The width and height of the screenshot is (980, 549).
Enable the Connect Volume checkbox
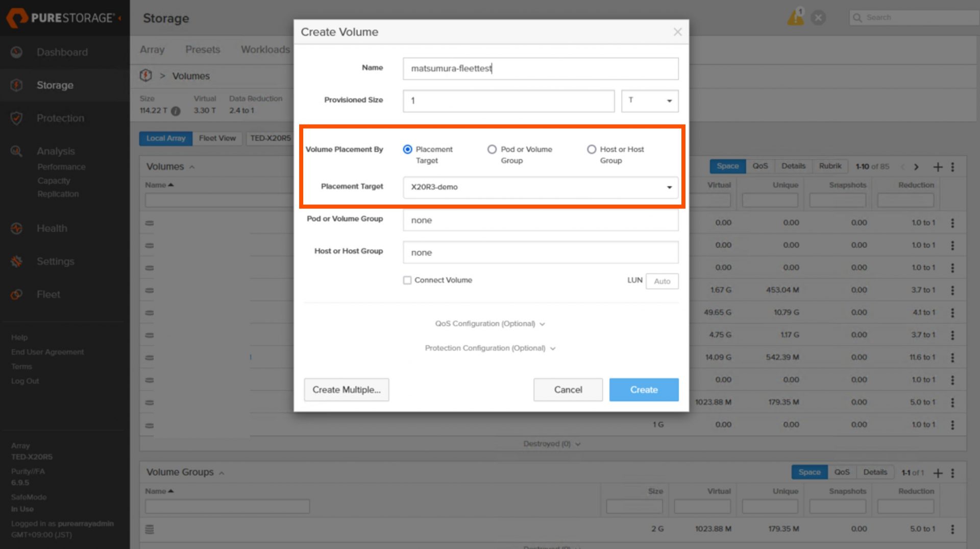point(407,280)
